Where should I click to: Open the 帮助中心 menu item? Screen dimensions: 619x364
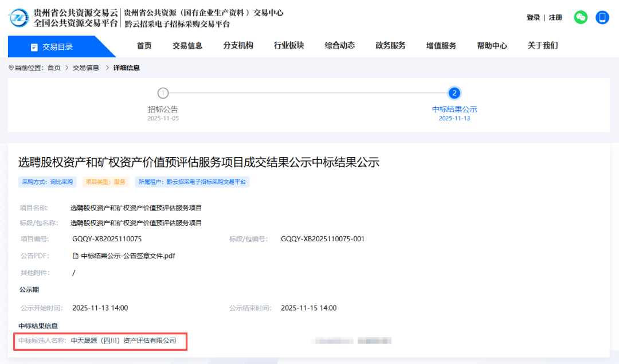point(492,46)
